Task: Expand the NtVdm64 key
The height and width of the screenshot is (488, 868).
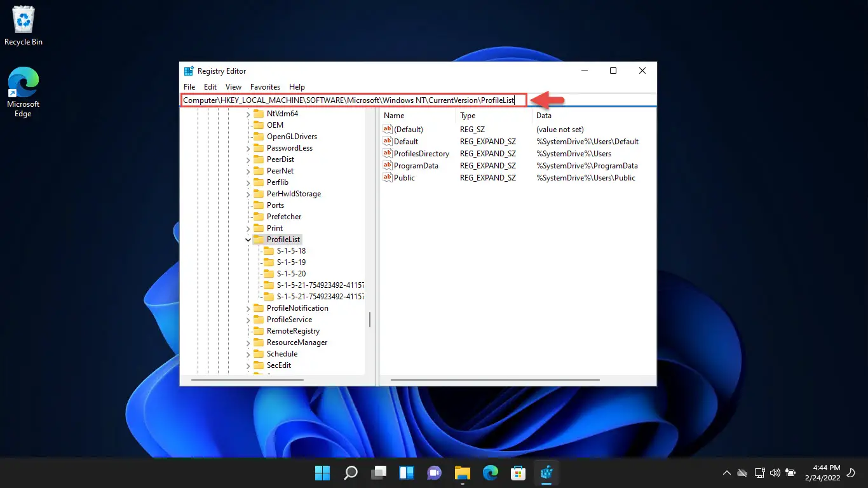Action: click(x=248, y=114)
